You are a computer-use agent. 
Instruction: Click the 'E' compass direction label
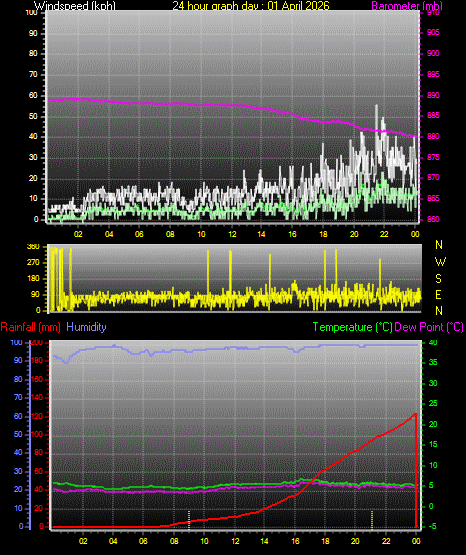[x=438, y=294]
